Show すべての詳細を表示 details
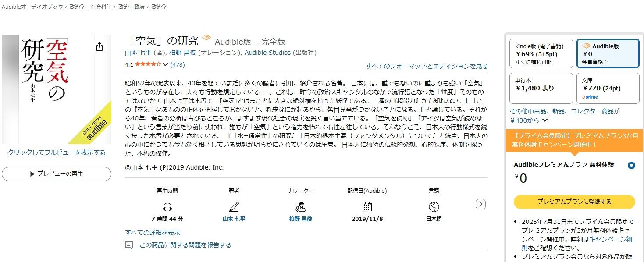 pos(153,233)
